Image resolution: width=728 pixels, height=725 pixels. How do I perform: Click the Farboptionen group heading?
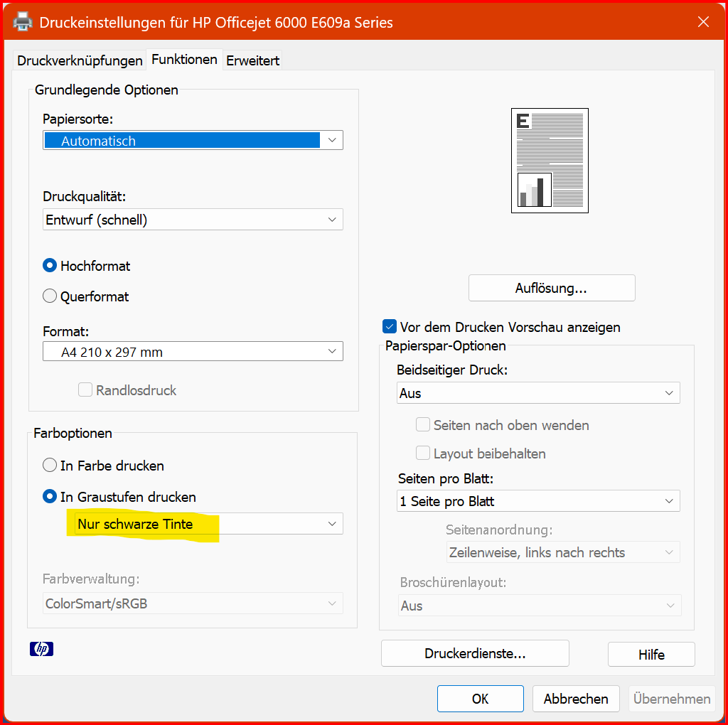point(73,433)
